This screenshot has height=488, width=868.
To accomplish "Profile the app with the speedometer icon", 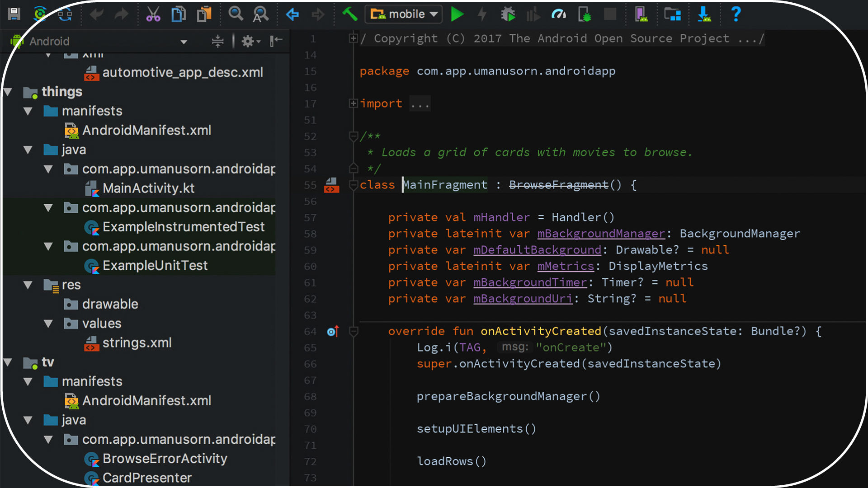I will coord(559,14).
